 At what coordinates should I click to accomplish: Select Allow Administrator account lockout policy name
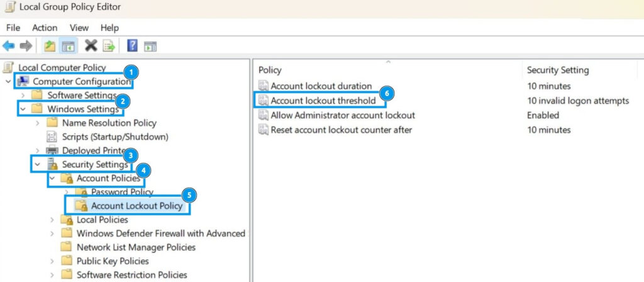click(343, 115)
